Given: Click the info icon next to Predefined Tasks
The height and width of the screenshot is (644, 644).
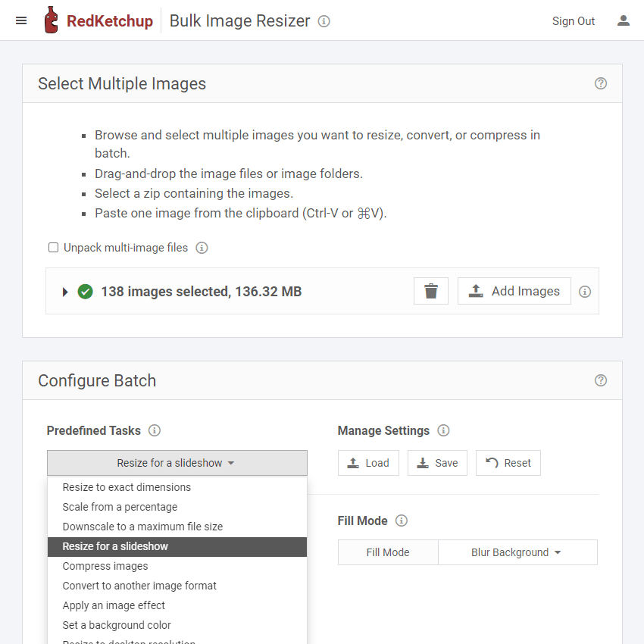Looking at the screenshot, I should (155, 430).
